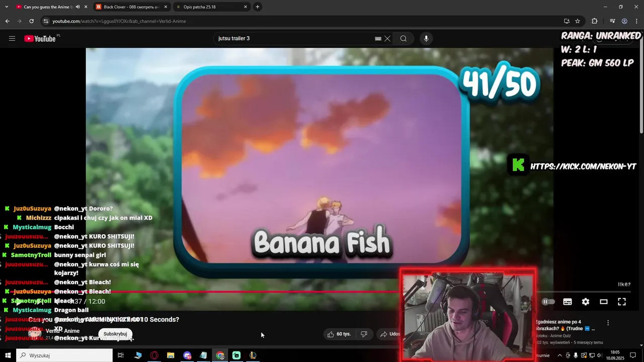
Task: Dislike the video with thumbs-down
Action: coord(364,334)
